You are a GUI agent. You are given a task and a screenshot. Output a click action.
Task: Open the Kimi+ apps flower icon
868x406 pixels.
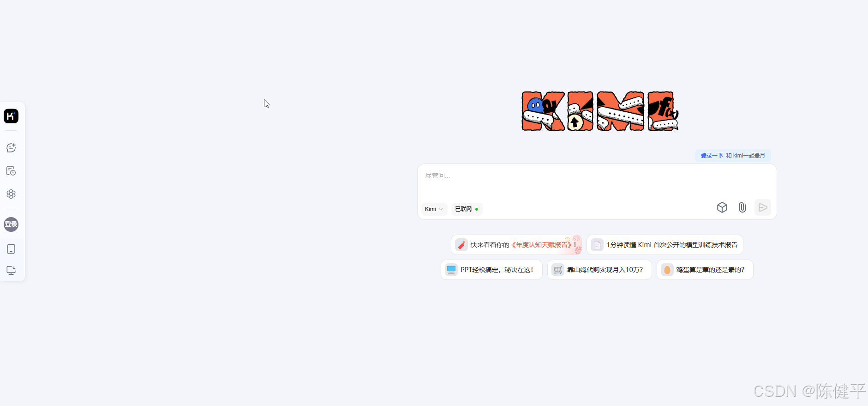point(11,194)
